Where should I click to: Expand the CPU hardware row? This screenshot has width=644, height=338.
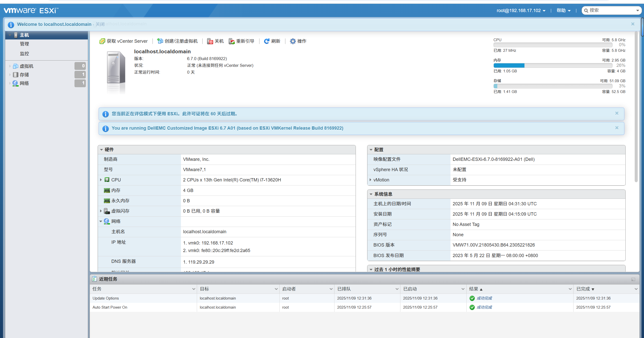pos(101,180)
